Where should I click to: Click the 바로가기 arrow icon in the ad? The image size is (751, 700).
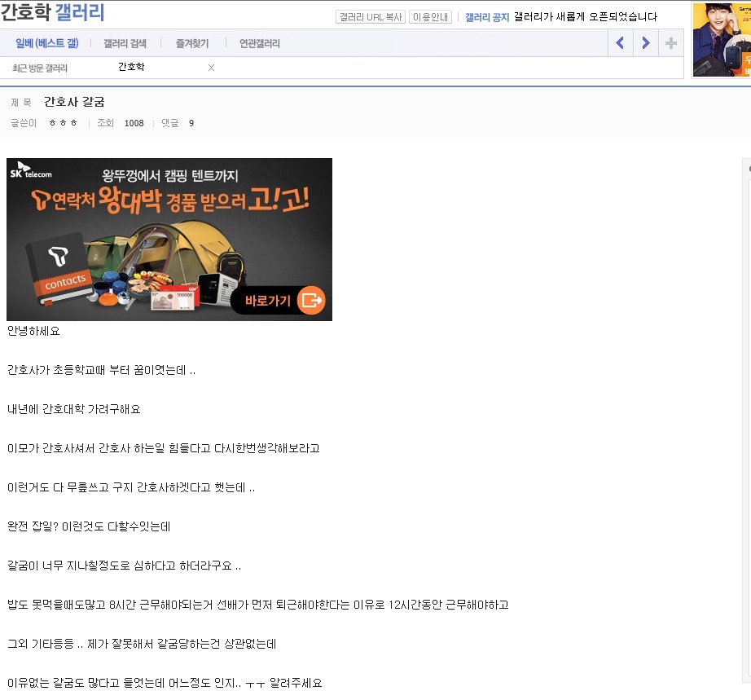[310, 301]
